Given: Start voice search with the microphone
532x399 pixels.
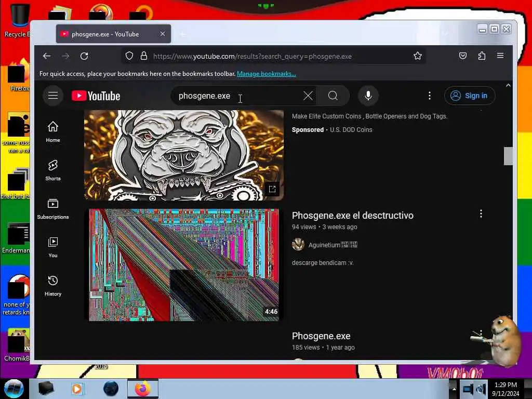Looking at the screenshot, I should [368, 96].
